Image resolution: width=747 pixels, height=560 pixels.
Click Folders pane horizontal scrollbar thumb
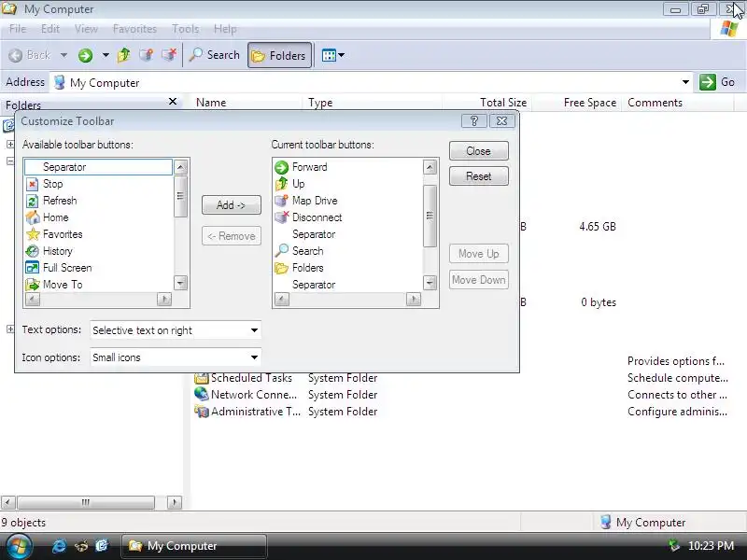pos(86,502)
